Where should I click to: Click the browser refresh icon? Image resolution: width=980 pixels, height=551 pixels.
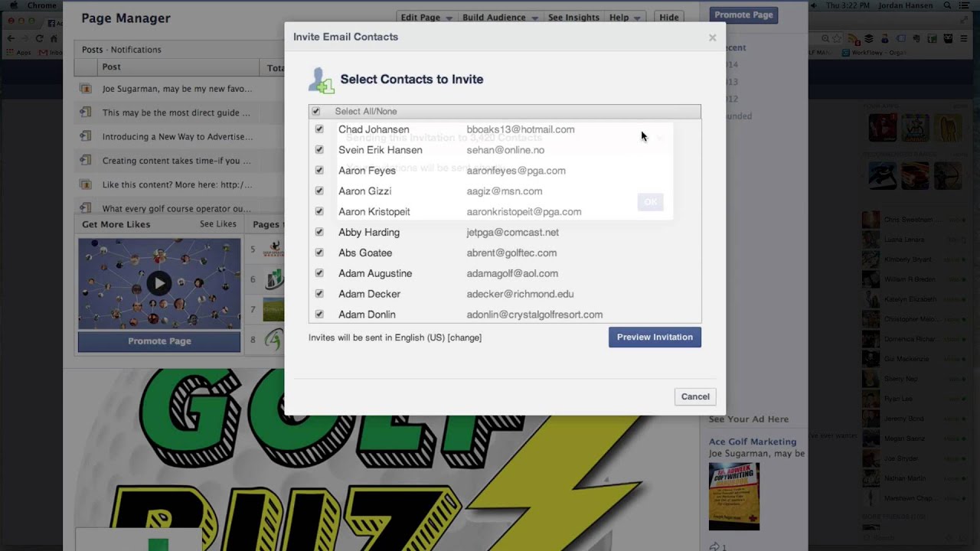click(x=40, y=38)
